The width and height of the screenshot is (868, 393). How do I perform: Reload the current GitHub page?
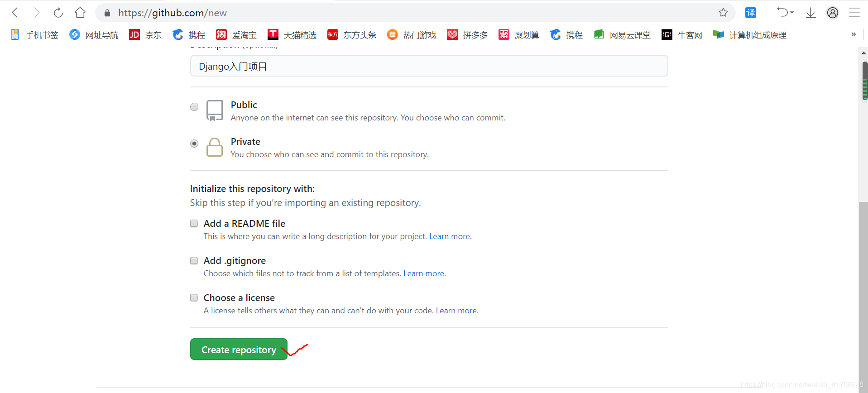click(58, 13)
